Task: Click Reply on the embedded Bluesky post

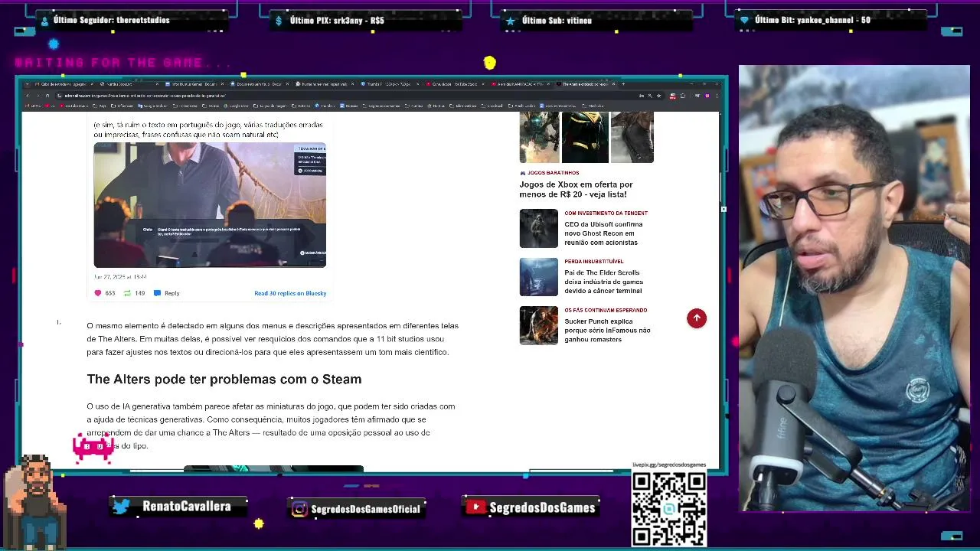Action: coord(167,293)
